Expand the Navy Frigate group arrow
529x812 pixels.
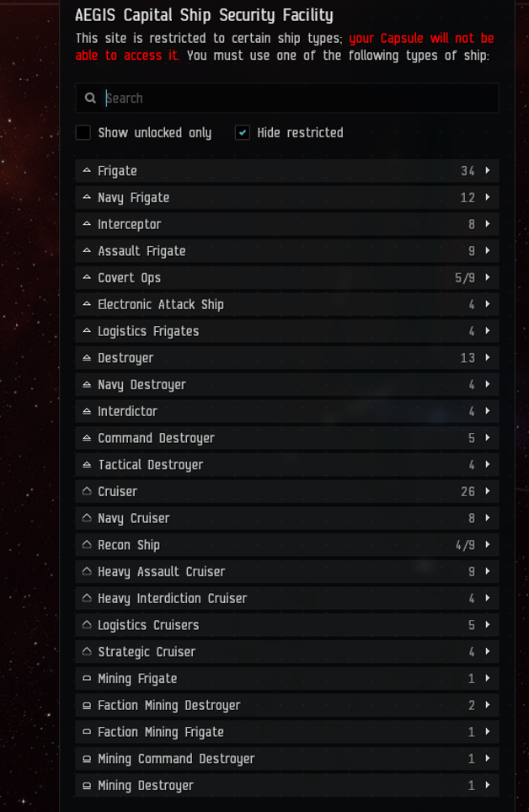click(488, 198)
